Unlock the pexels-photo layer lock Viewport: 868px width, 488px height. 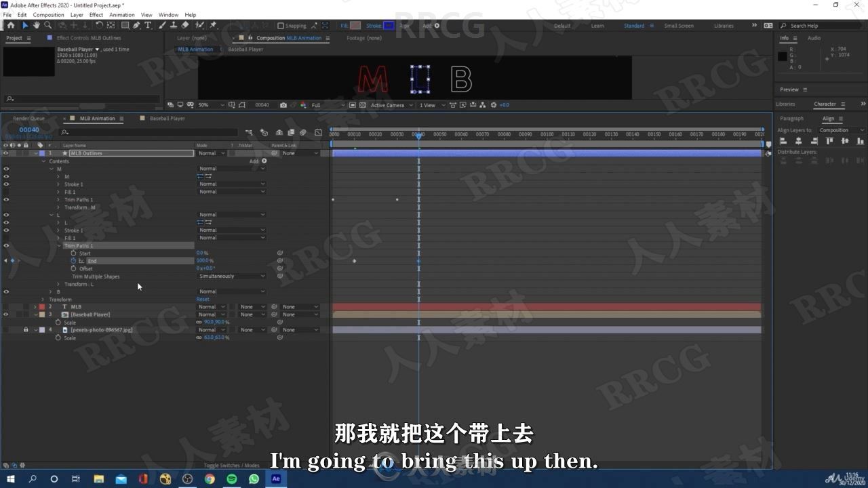(x=26, y=330)
